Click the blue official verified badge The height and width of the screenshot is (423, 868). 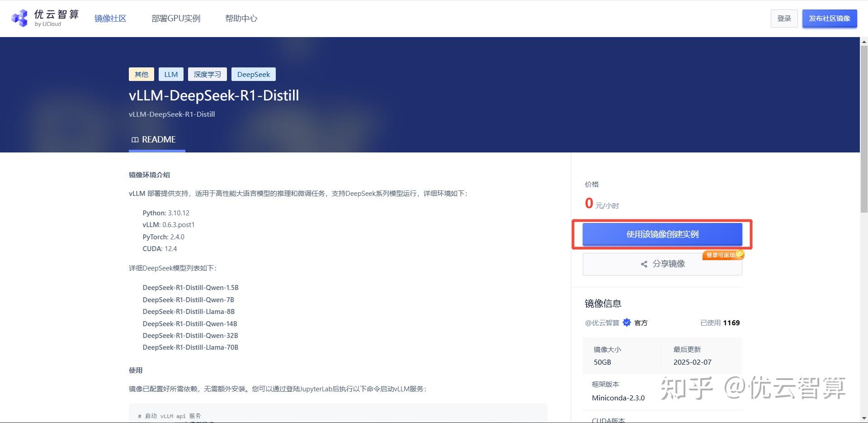coord(627,323)
